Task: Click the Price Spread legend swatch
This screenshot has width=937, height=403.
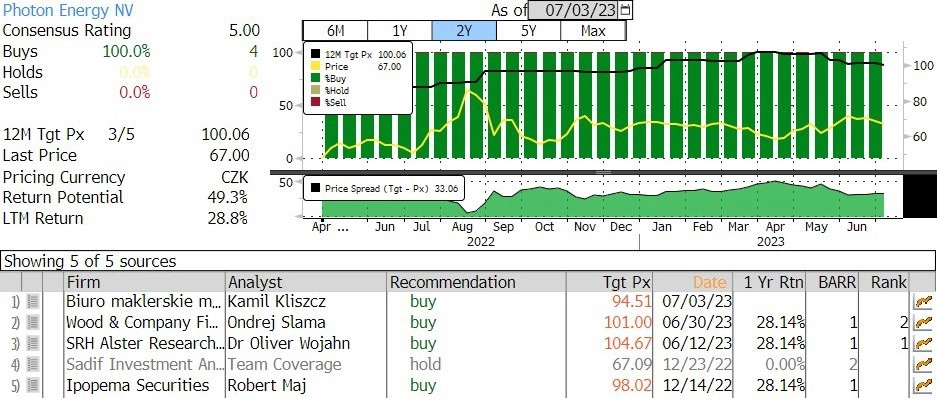Action: pos(316,188)
